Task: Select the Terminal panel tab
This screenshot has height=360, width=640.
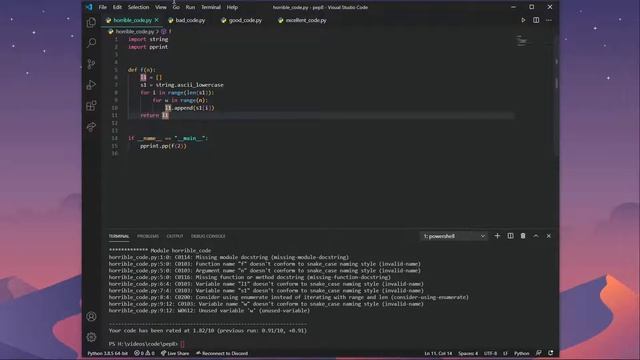Action: (119, 236)
